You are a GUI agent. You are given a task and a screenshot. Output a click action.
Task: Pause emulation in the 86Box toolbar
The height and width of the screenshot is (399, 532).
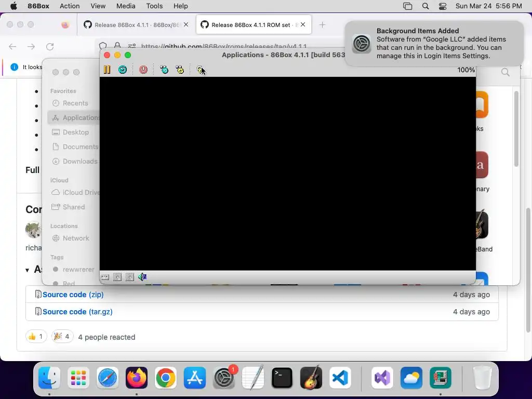[x=107, y=70]
